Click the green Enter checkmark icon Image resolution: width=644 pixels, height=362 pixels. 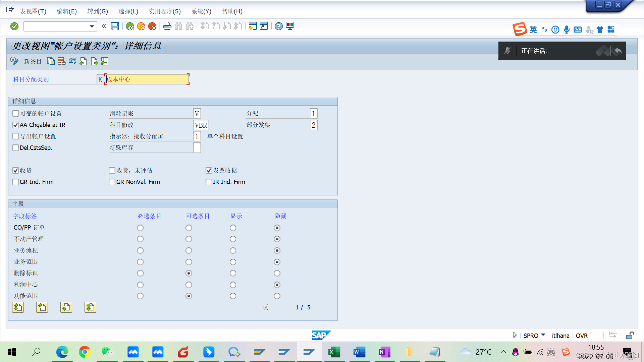point(14,26)
